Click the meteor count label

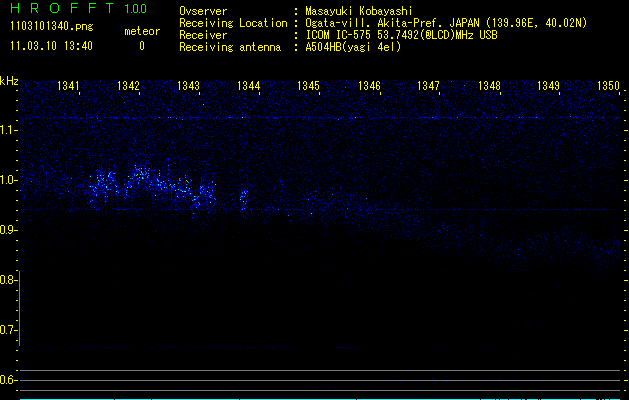coord(142,31)
